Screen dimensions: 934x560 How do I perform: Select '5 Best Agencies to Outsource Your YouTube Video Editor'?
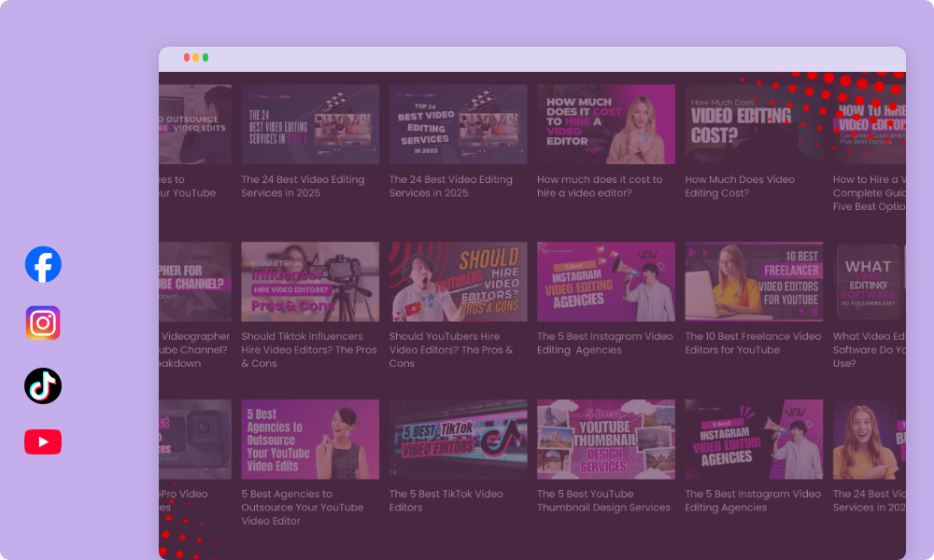click(x=310, y=507)
